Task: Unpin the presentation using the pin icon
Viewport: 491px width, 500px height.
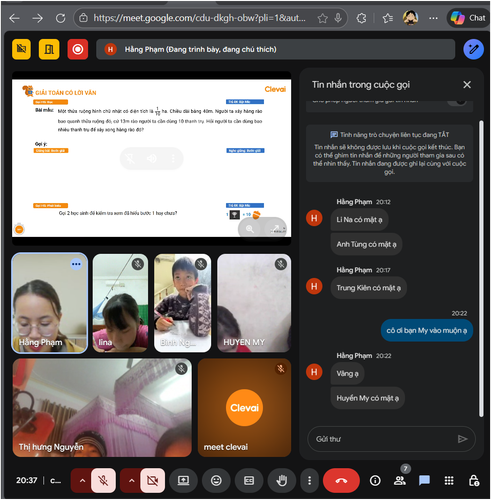Action: click(x=130, y=159)
